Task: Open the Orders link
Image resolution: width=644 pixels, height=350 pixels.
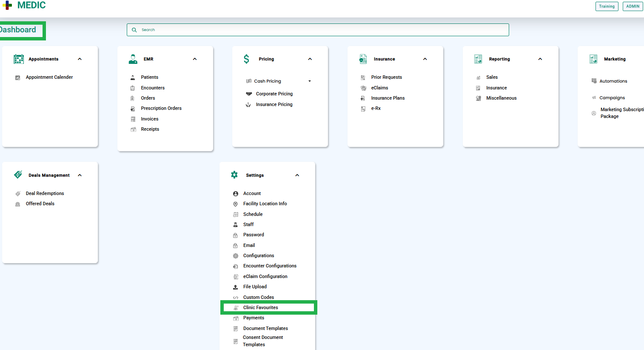Action: (148, 98)
